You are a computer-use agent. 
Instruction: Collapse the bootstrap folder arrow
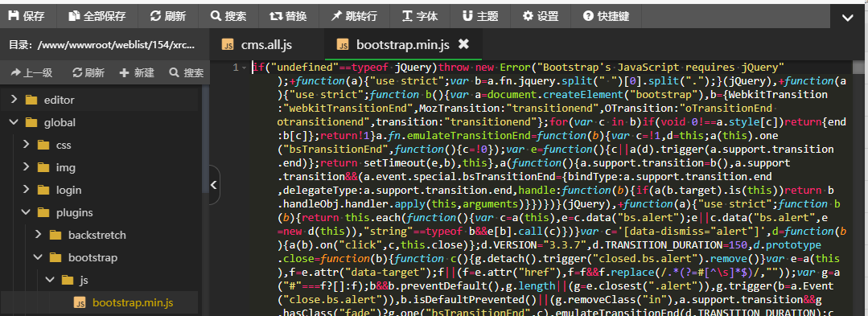pos(38,257)
